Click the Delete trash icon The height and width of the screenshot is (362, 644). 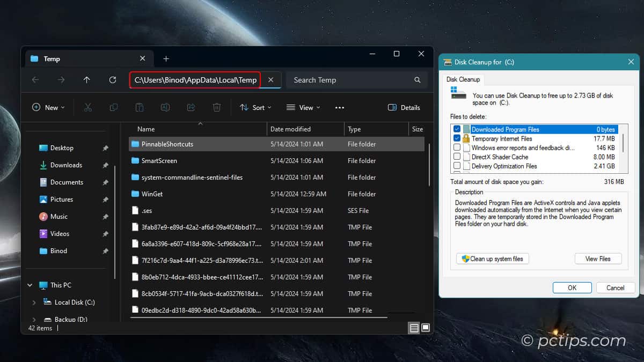[x=217, y=107]
